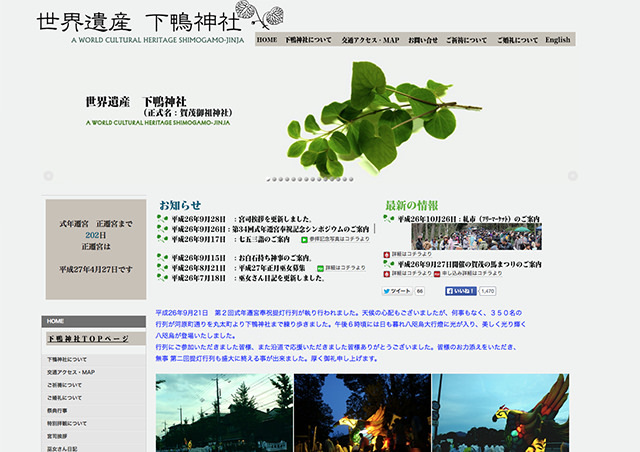Open 第34回式年遷宮奉祝記念シンポジウム news item

click(270, 229)
